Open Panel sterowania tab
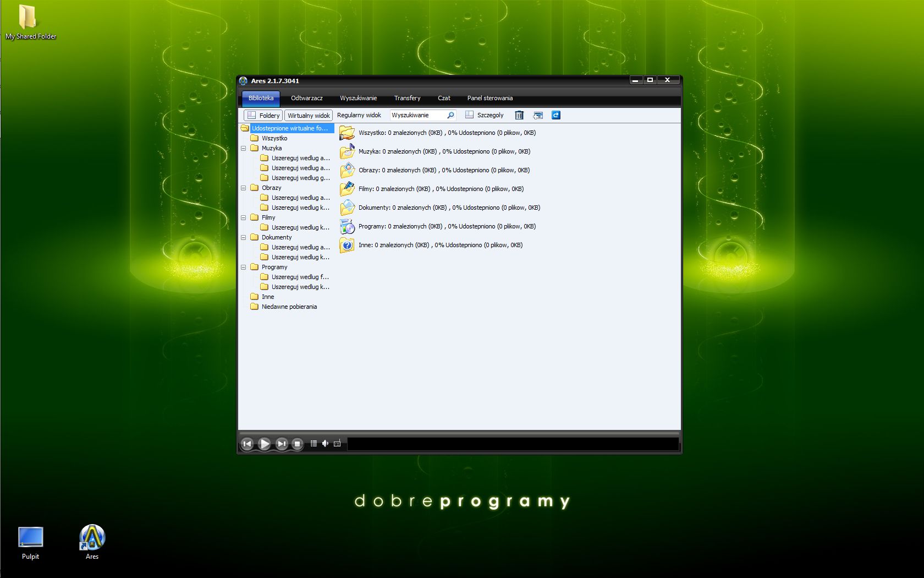 click(490, 99)
